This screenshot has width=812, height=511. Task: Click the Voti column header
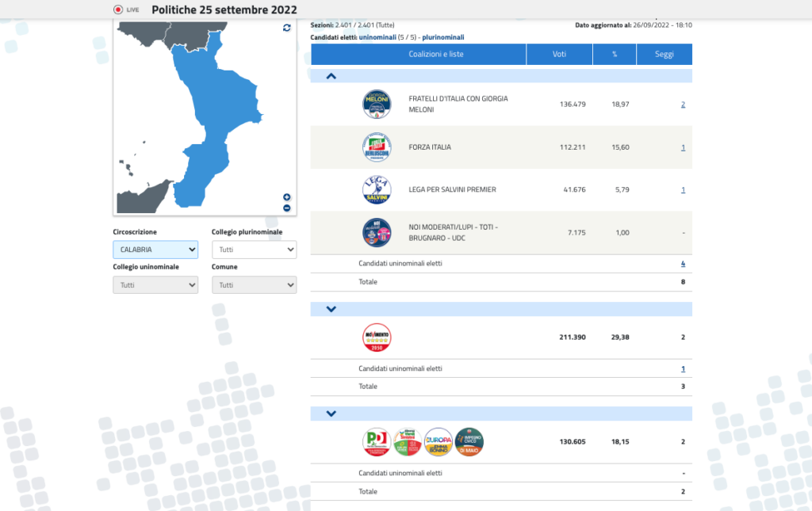(x=559, y=55)
